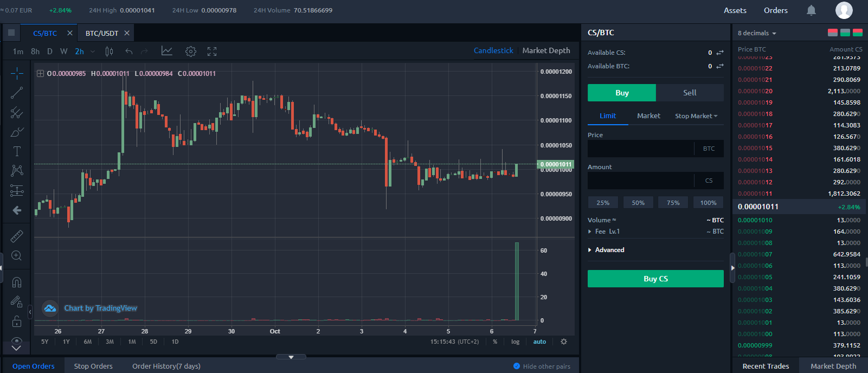
Task: Switch order form to Buy side
Action: click(622, 93)
